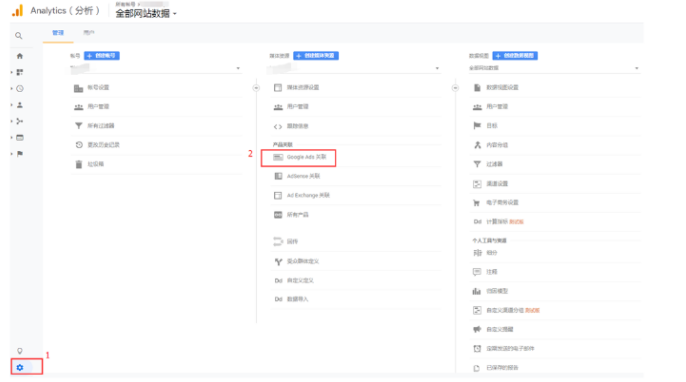
Task: Open the Customization dashboard icon in sidebar
Action: (x=20, y=72)
